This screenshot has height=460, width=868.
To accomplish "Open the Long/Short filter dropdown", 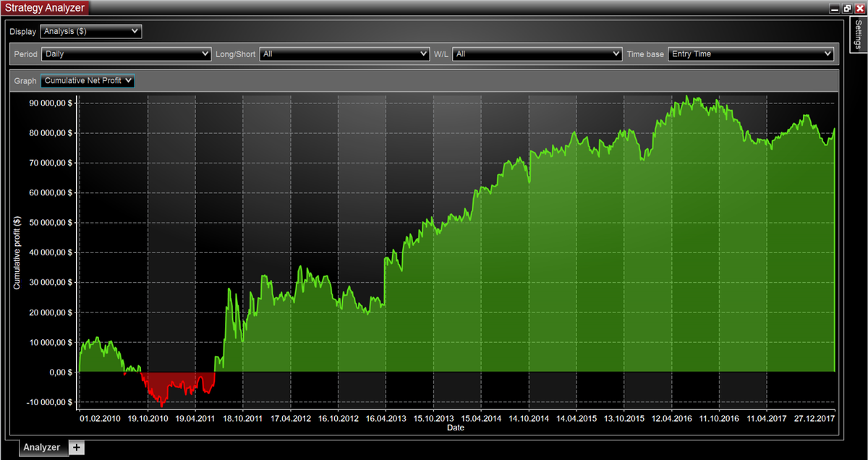I will [x=345, y=54].
